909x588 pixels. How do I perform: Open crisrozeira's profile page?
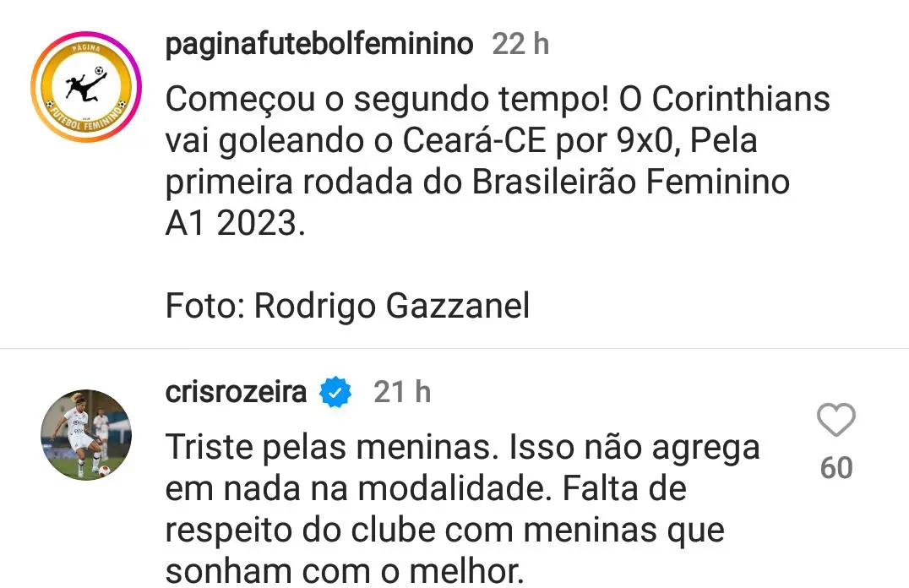pos(236,391)
